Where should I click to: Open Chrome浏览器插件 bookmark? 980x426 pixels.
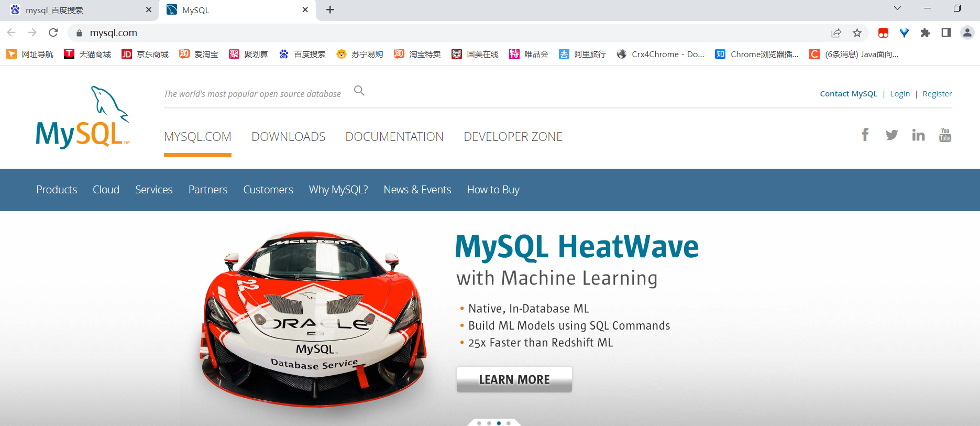pyautogui.click(x=757, y=54)
